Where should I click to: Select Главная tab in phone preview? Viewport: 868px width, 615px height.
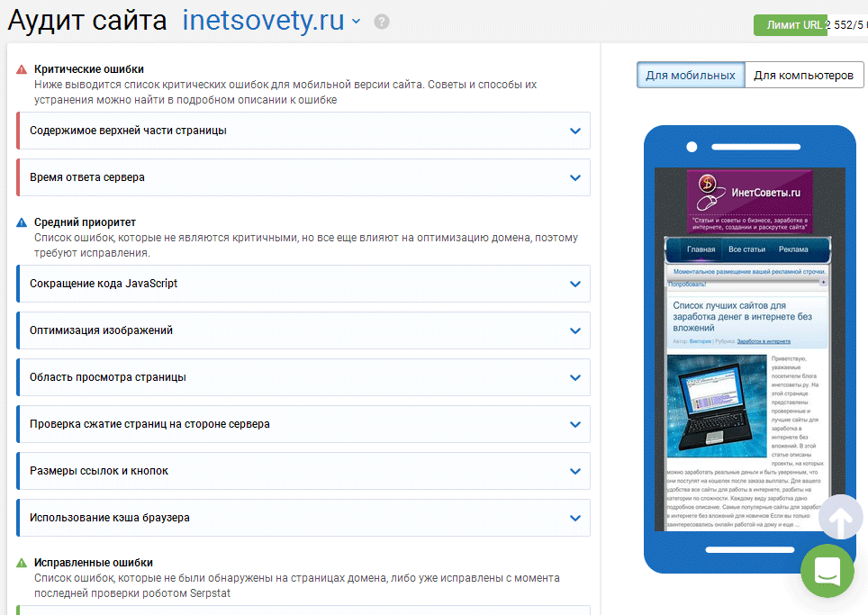click(701, 249)
